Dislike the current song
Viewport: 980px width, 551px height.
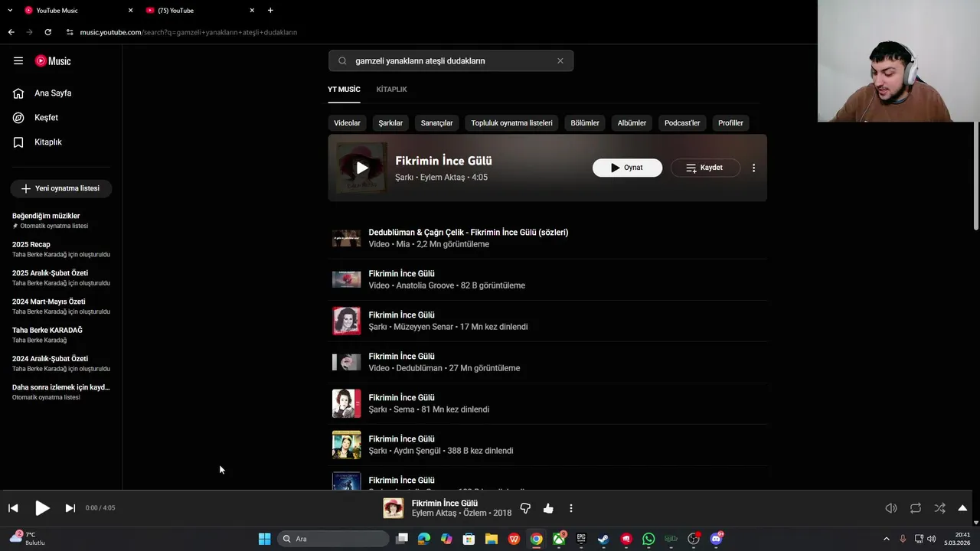tap(525, 508)
